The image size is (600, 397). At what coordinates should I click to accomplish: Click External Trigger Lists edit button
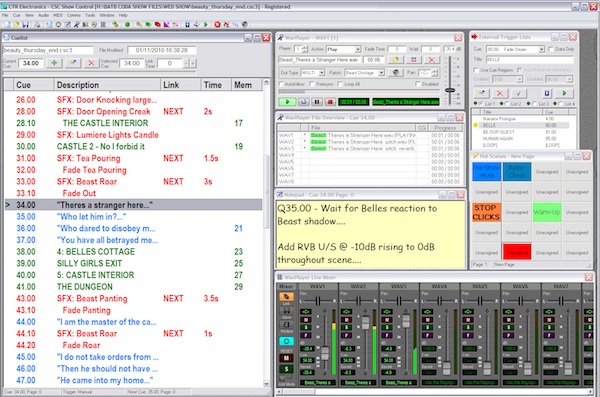click(x=481, y=93)
